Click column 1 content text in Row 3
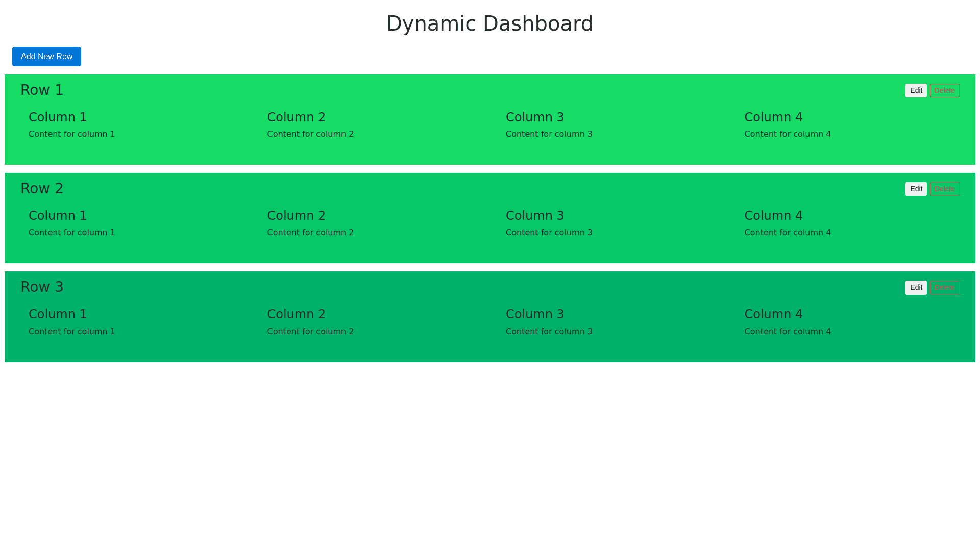The width and height of the screenshot is (980, 551). tap(72, 332)
